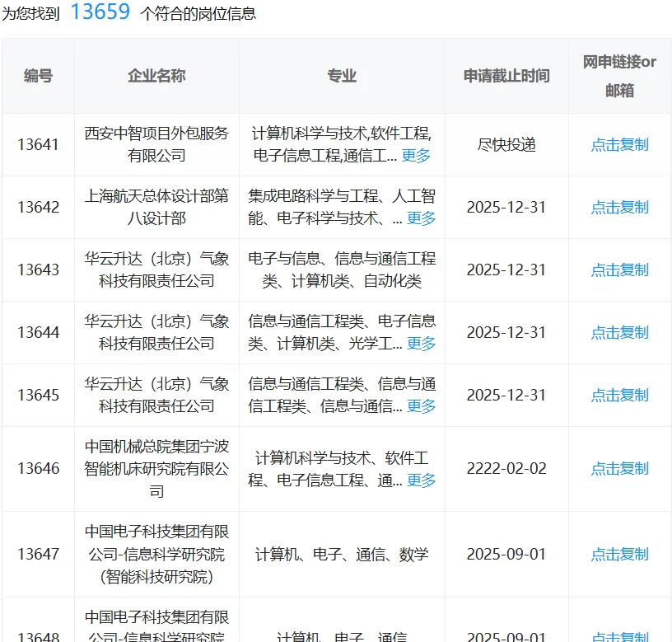The height and width of the screenshot is (642, 672).
Task: Select majors text 集成电路科学与工程 in row 13642
Action: point(313,195)
